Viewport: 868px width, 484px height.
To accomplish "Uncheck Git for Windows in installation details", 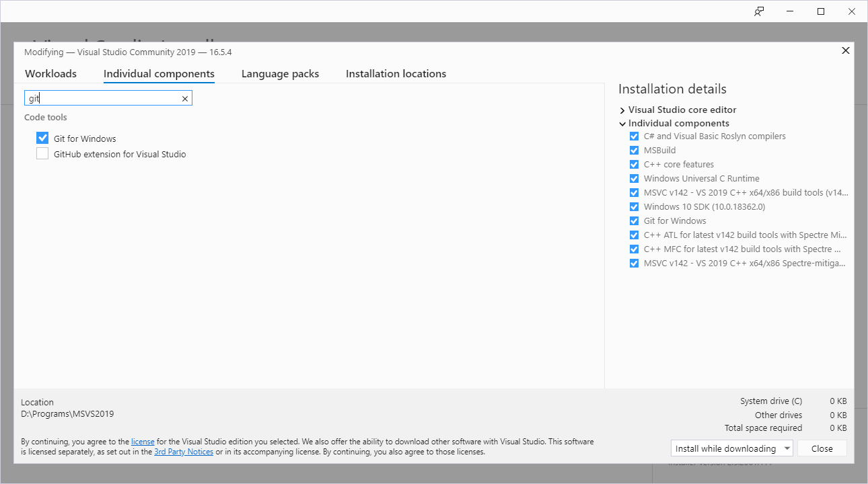I will [x=634, y=220].
